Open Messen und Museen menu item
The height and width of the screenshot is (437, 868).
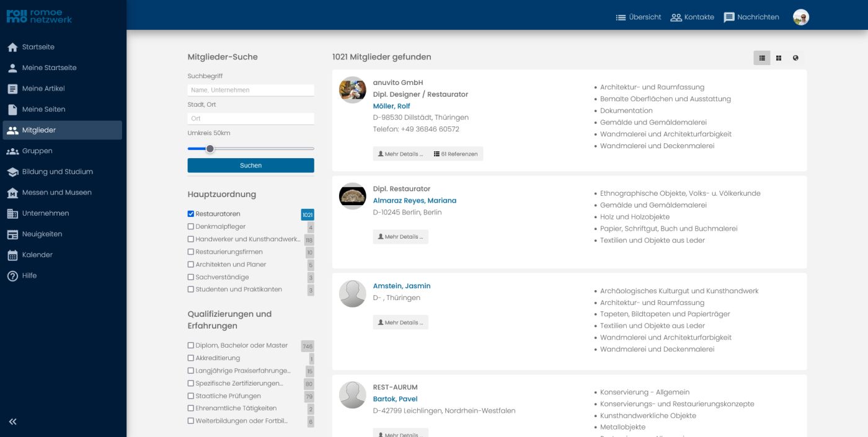point(56,193)
